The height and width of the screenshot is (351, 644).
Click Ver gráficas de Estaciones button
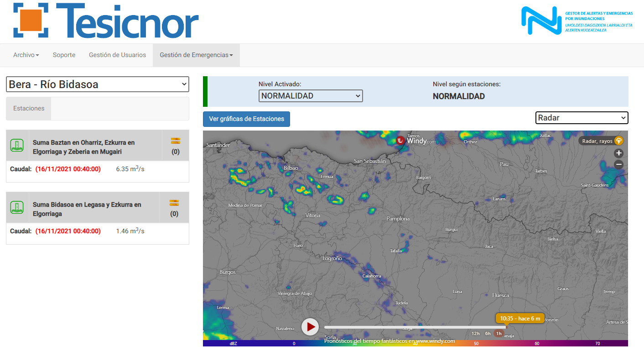246,119
